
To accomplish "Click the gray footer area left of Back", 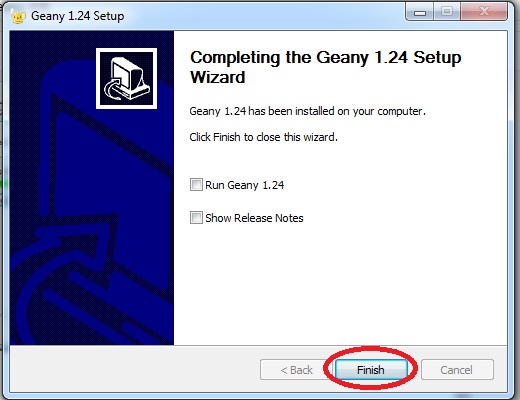I will pyautogui.click(x=133, y=369).
